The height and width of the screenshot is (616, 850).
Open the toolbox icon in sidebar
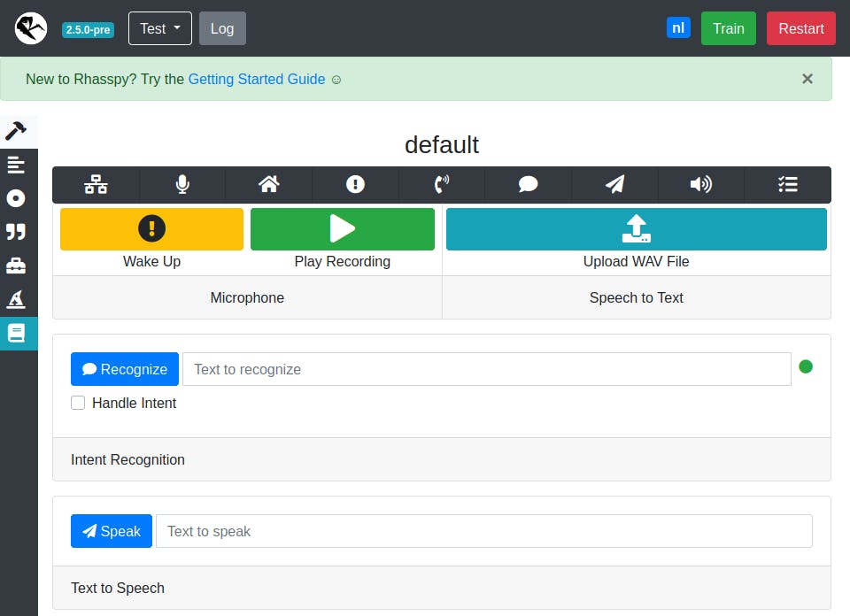[x=16, y=266]
